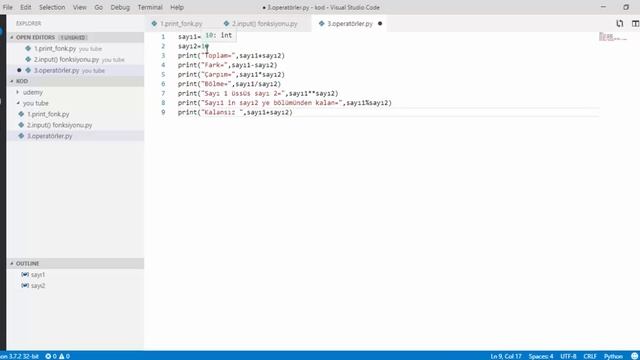
Task: Click the Python language mode selector
Action: pyautogui.click(x=613, y=356)
